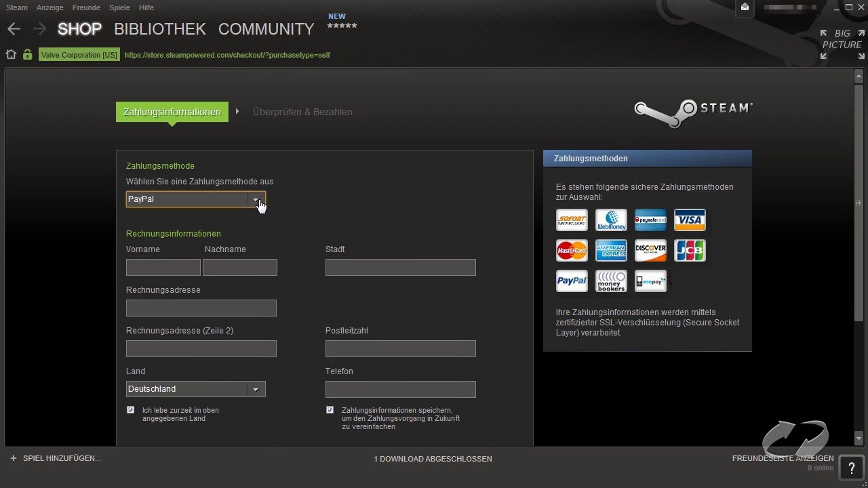The image size is (868, 488).
Task: Click the page scrollbar thumb
Action: pos(859,203)
